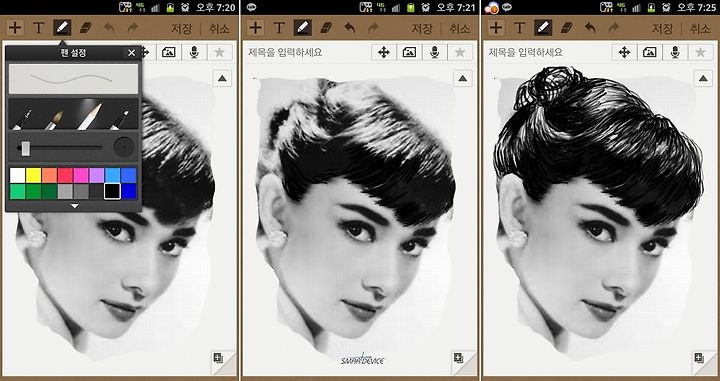
Task: Pick the black color swatch
Action: 112,191
